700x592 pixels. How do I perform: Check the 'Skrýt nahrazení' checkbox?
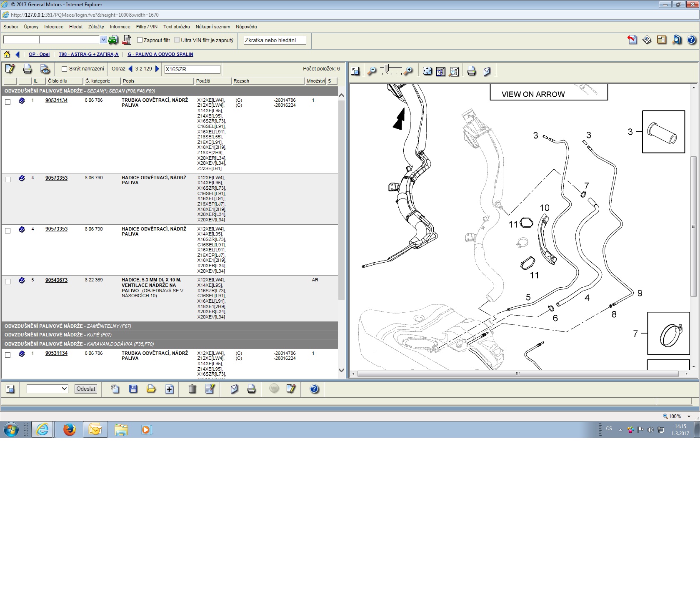pos(65,69)
